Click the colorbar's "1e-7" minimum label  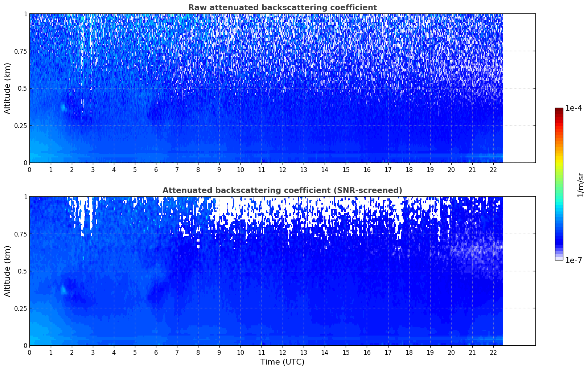(x=573, y=260)
